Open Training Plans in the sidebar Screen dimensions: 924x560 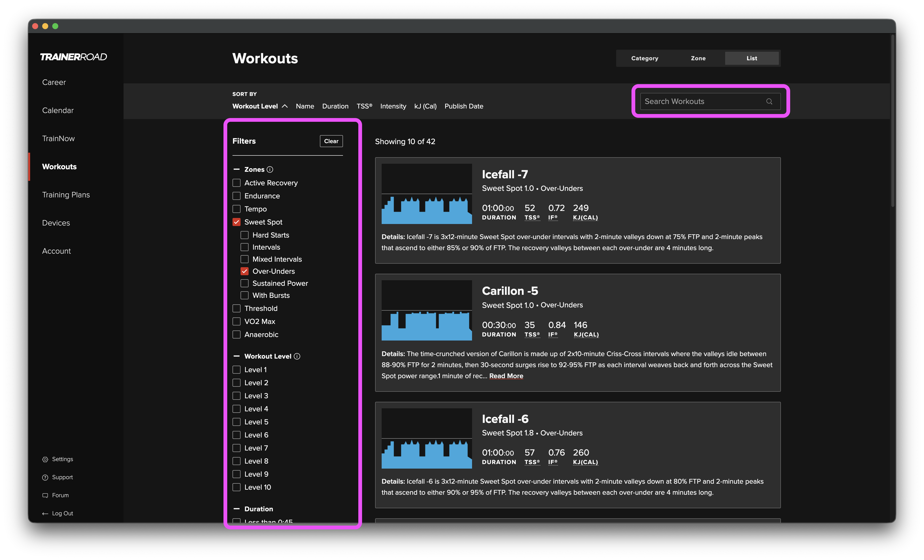point(66,195)
